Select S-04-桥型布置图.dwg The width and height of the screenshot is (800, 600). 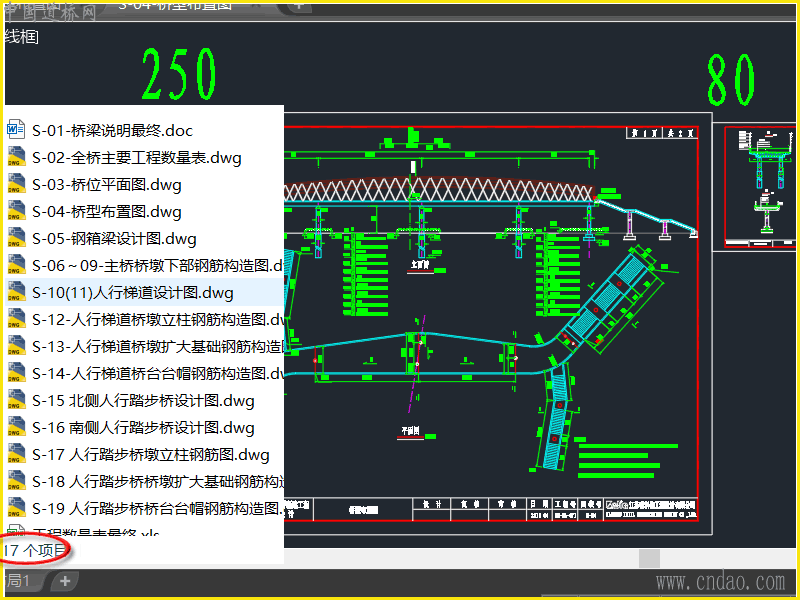pos(107,212)
